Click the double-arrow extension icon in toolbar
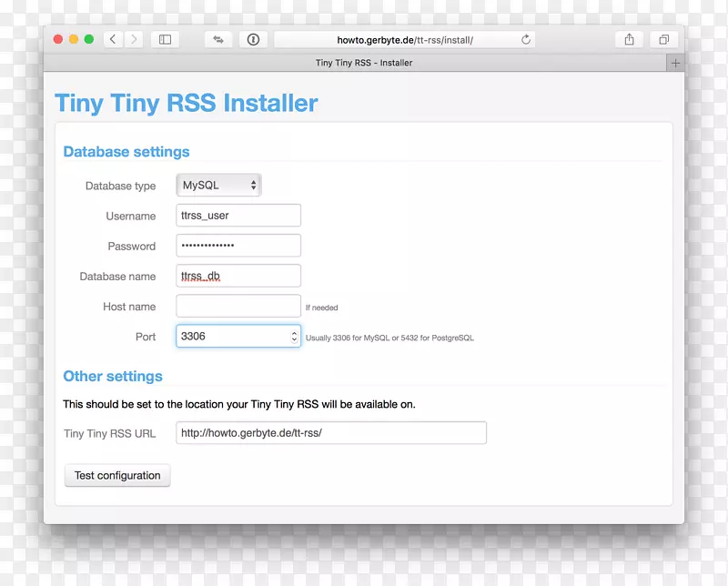Screen dimensions: 728x586 click(218, 39)
